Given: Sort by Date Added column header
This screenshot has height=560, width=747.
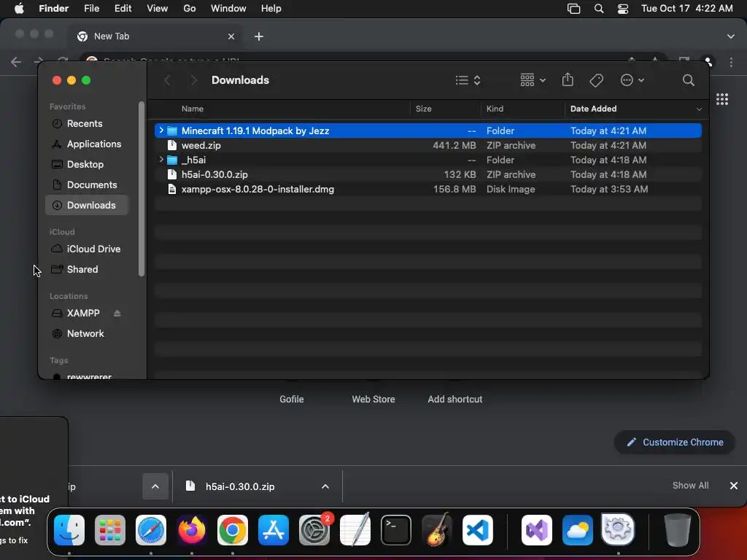Looking at the screenshot, I should (x=593, y=109).
